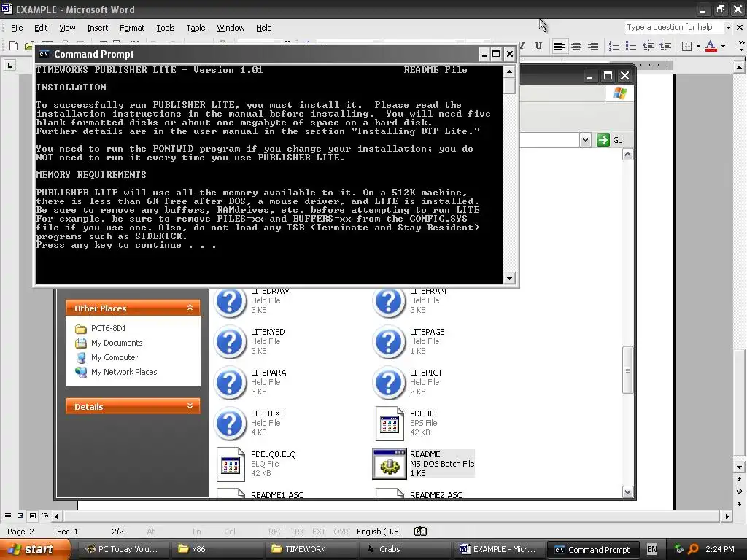Collapse the Other Places panel
This screenshot has width=747, height=560.
(190, 308)
